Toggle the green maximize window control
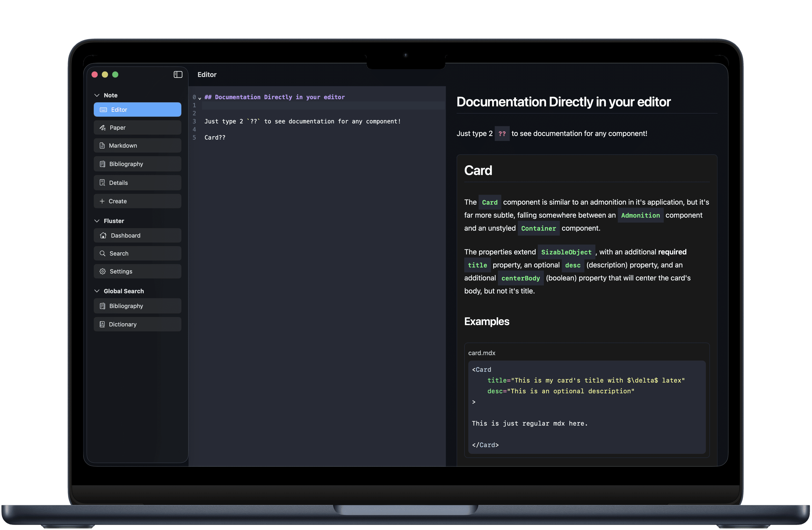The width and height of the screenshot is (812, 530). click(115, 74)
